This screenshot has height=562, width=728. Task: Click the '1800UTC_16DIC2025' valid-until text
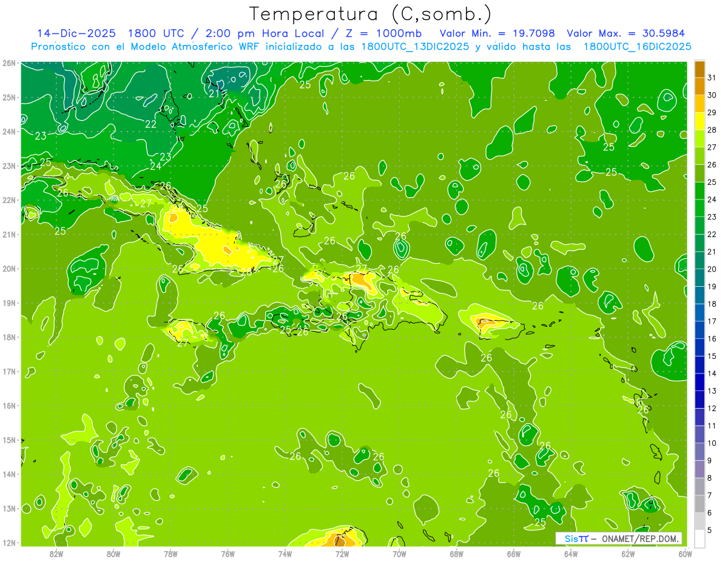pyautogui.click(x=637, y=47)
